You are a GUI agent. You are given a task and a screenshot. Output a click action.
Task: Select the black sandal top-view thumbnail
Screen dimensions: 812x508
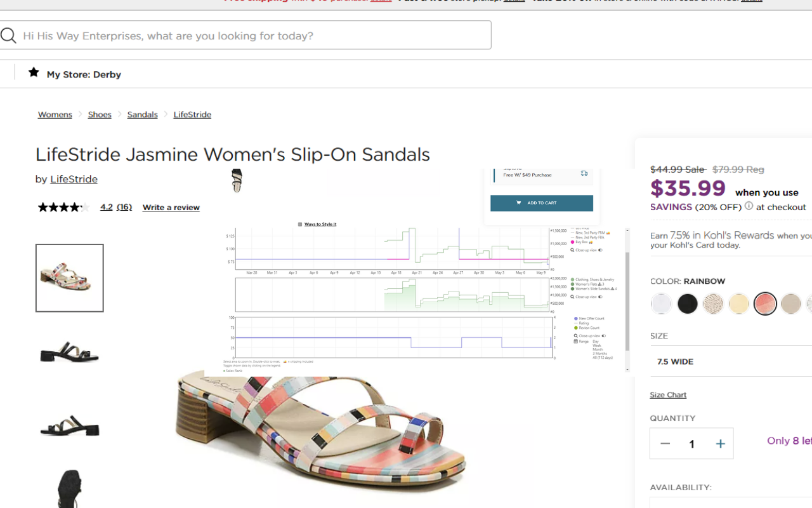(x=70, y=488)
